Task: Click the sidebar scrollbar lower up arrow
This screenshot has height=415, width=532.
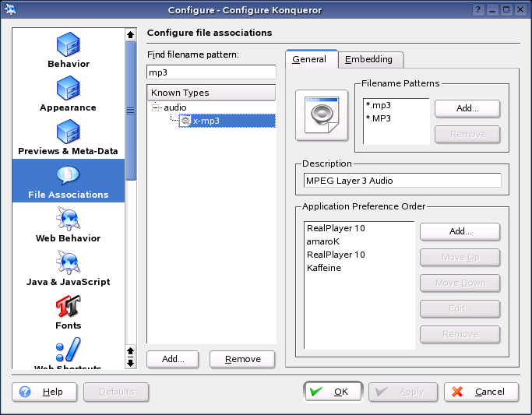Action: (x=130, y=351)
